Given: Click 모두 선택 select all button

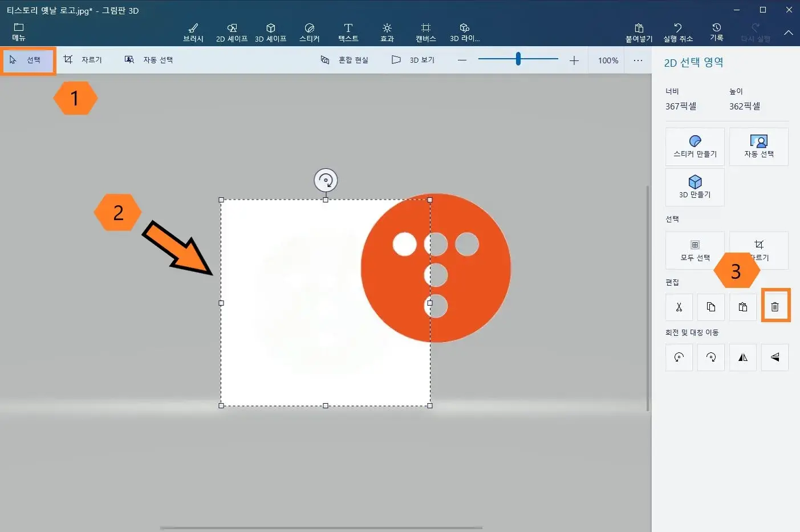Looking at the screenshot, I should (695, 250).
